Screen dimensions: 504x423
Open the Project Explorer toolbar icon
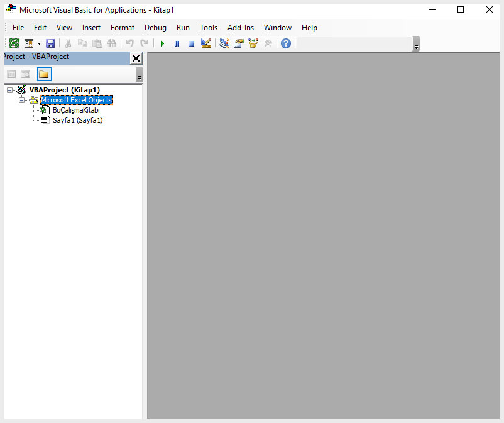coord(224,43)
